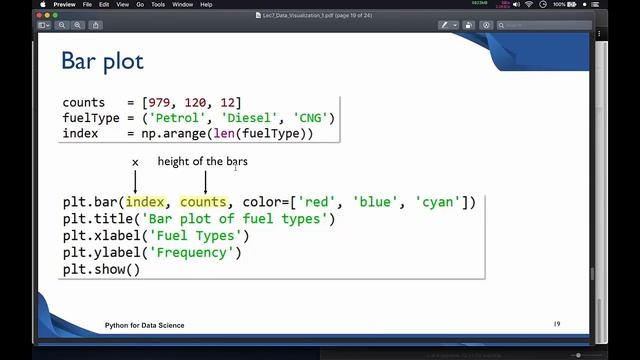Viewport: 640px width, 360px height.
Task: Click the Share button in toolbar
Action: tap(96, 25)
